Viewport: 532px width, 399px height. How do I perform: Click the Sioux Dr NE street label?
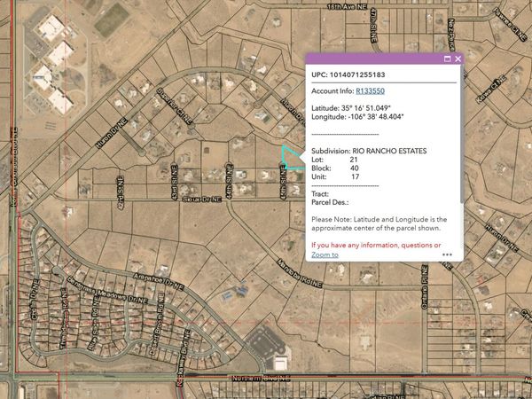coord(201,199)
